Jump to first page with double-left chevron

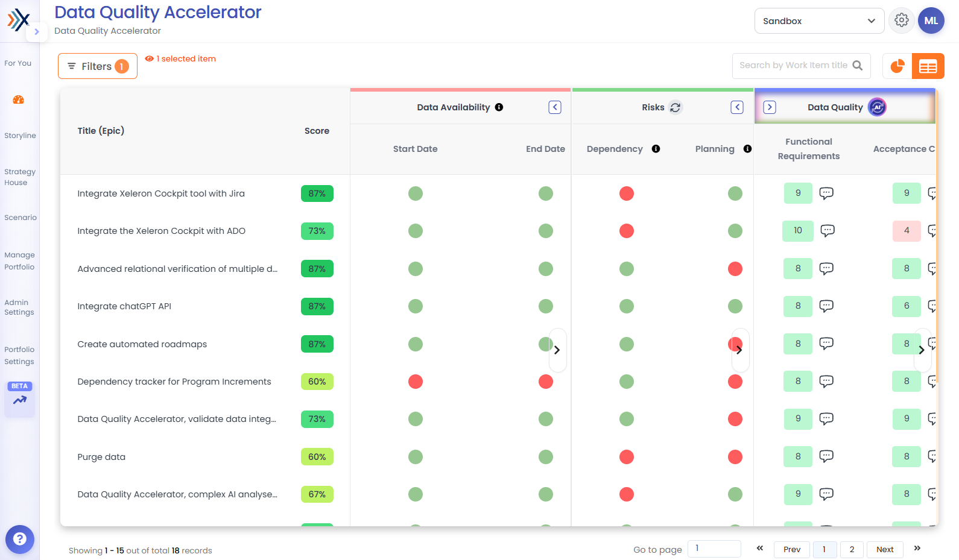coord(760,548)
